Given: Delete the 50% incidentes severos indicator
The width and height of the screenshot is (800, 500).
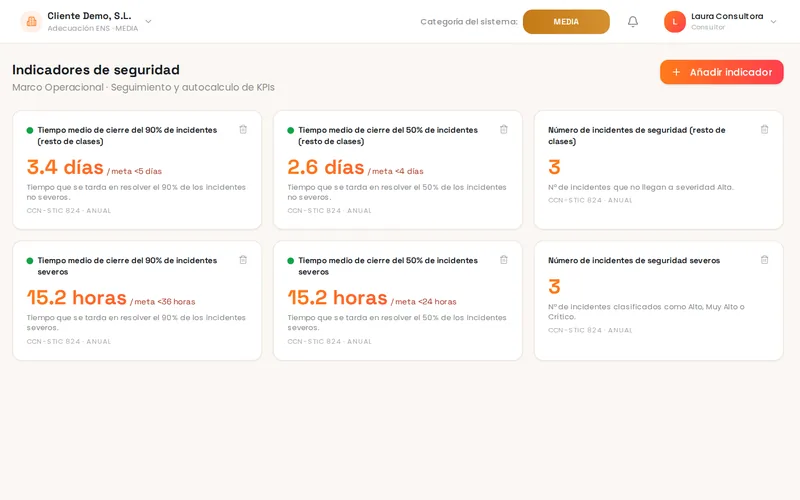Looking at the screenshot, I should tap(504, 260).
